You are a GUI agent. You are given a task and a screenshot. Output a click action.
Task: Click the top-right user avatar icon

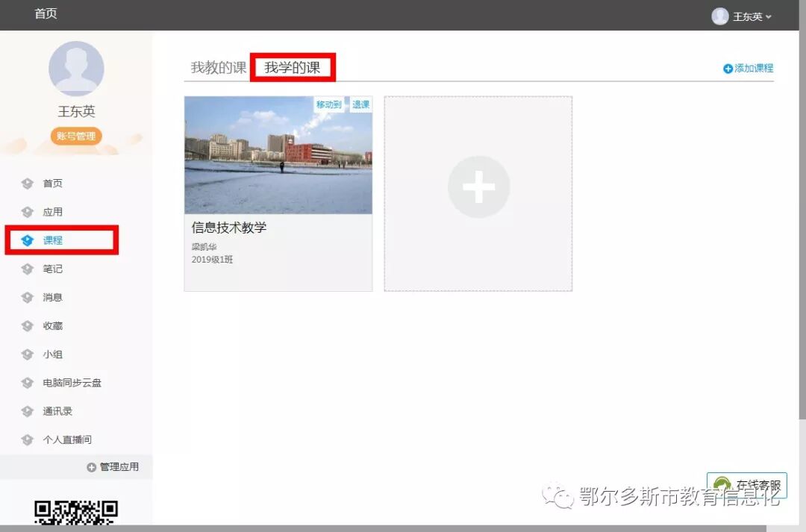(719, 16)
